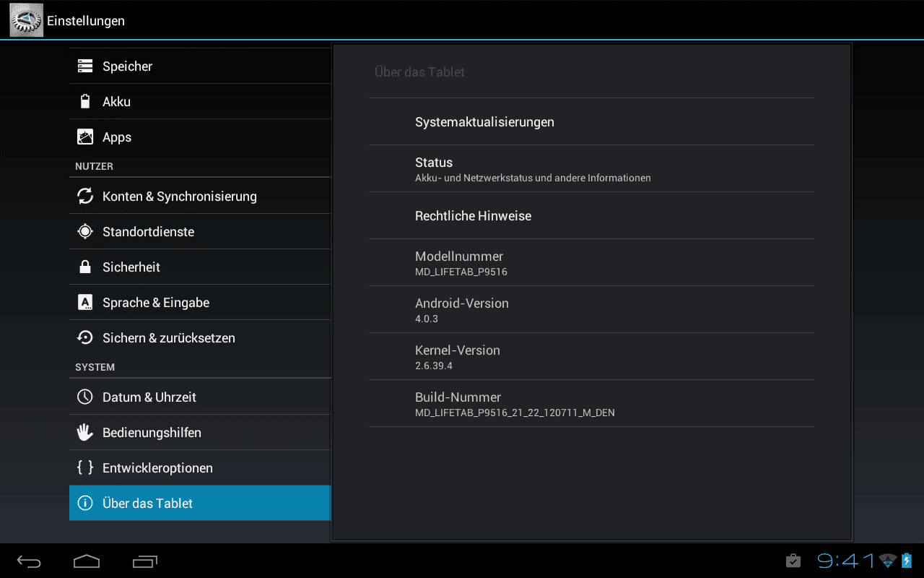
Task: Click the Sprache & Eingabe letter icon
Action: (85, 302)
